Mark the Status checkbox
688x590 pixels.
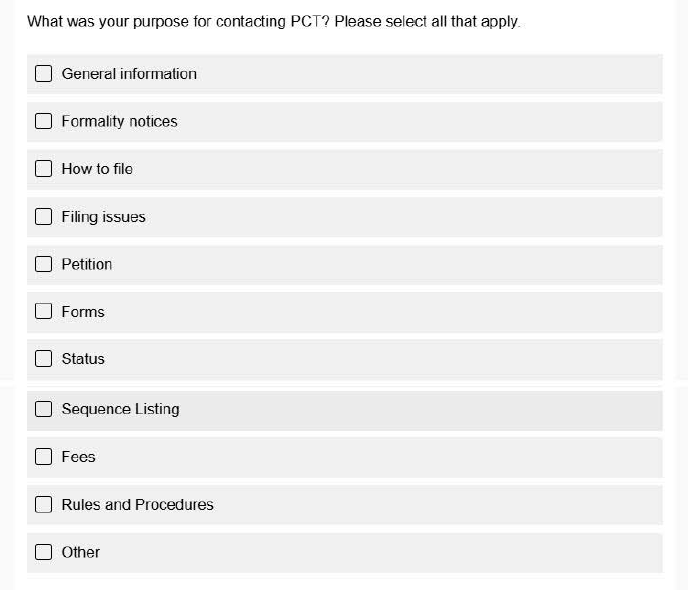coord(44,359)
